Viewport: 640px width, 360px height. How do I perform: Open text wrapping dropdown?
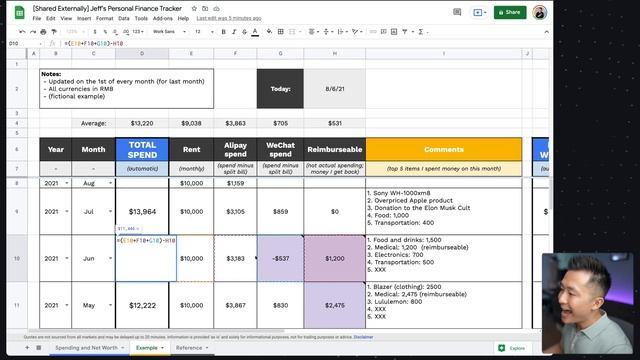[341, 32]
